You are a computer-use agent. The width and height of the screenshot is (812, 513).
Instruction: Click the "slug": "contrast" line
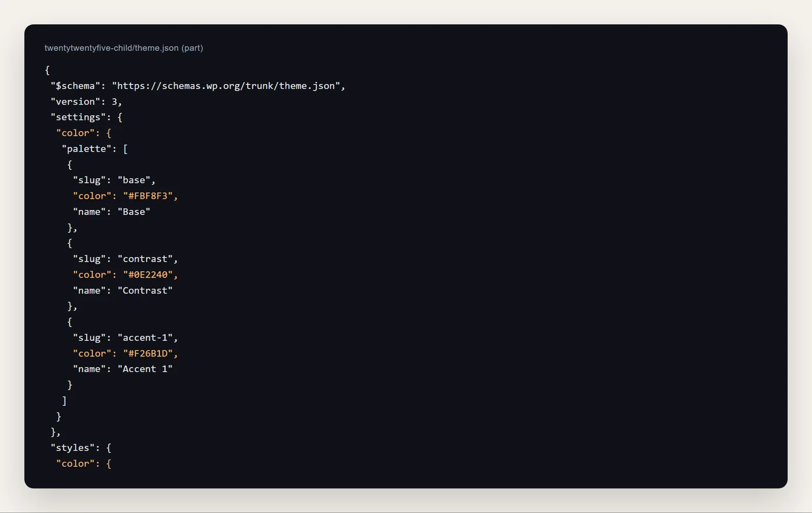click(125, 259)
